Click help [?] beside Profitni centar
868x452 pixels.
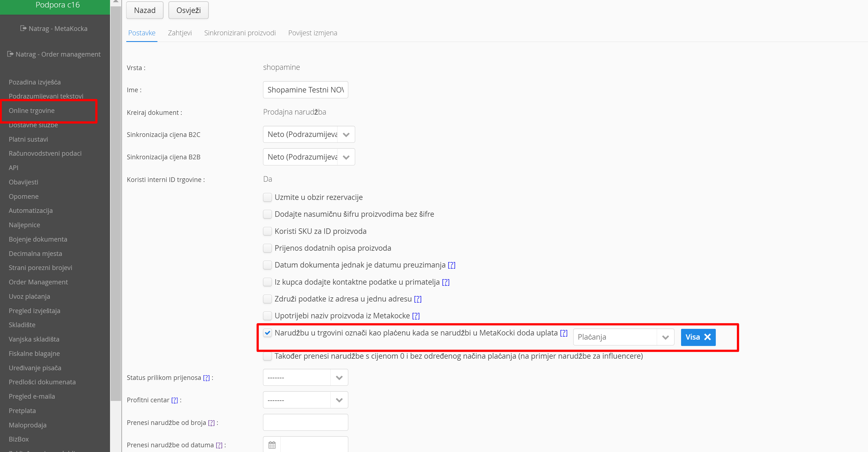coord(175,400)
